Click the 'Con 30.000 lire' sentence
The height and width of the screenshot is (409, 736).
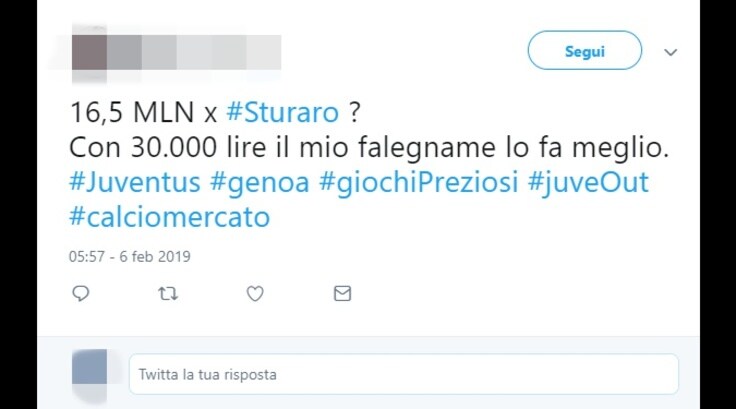coord(369,147)
